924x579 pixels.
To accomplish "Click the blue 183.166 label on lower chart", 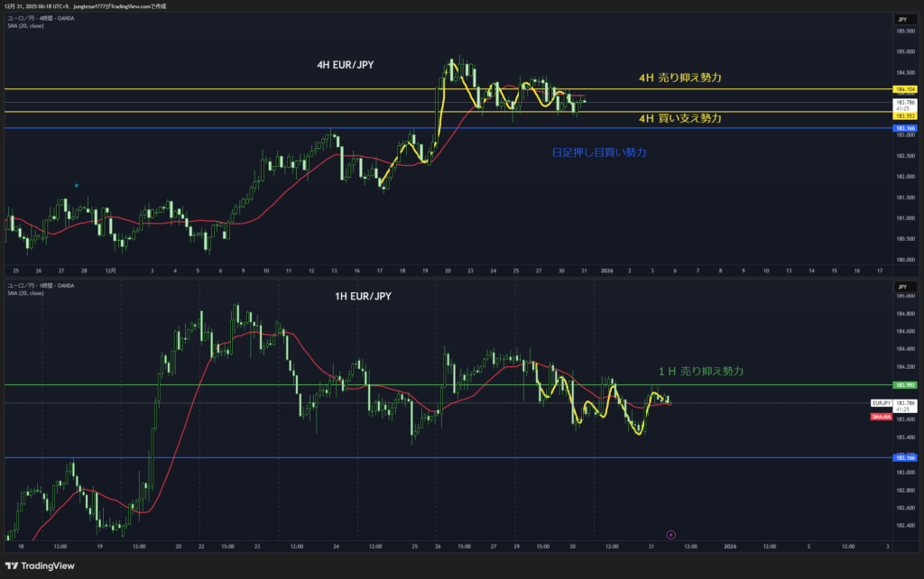I will 904,458.
